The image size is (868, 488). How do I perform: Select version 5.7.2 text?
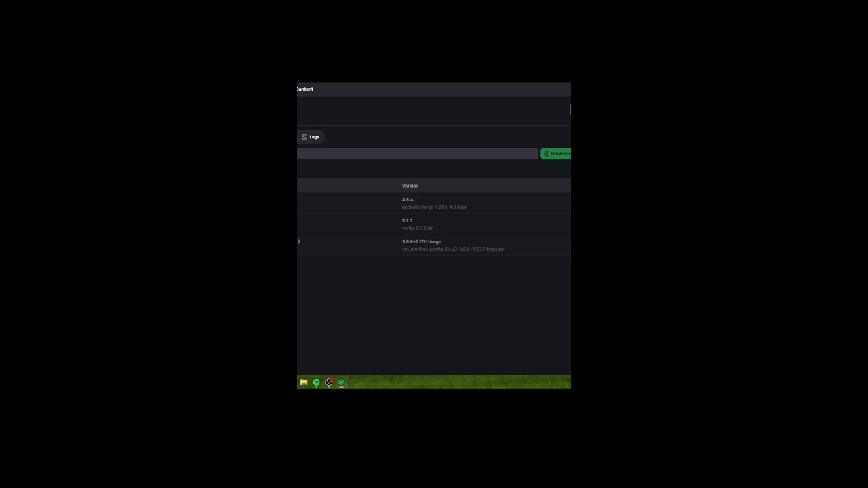pyautogui.click(x=407, y=221)
